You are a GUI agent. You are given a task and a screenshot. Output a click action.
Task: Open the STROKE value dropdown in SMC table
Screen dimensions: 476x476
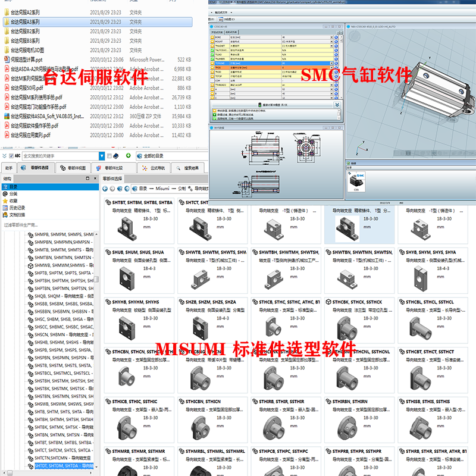coord(331,64)
